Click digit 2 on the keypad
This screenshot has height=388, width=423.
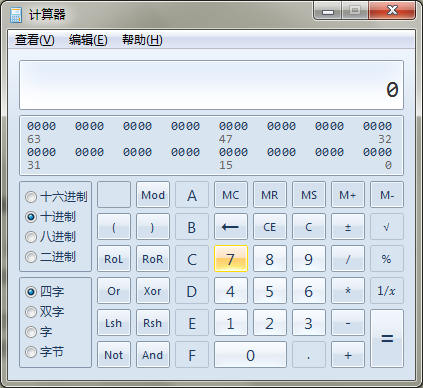point(270,323)
